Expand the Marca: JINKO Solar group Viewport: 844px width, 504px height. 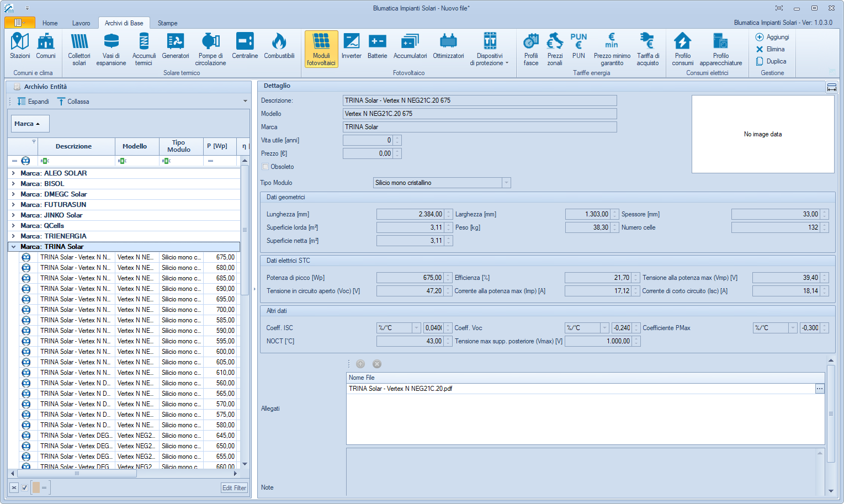tap(13, 215)
